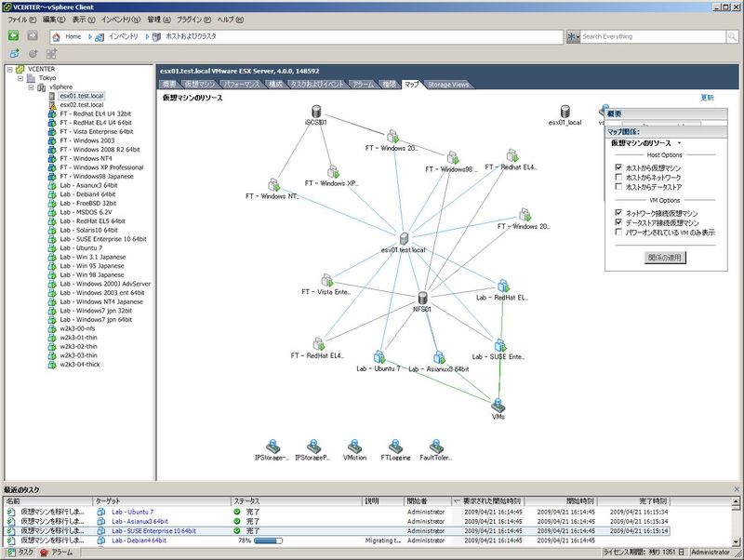Click the アラーム status bar button

pos(57,553)
